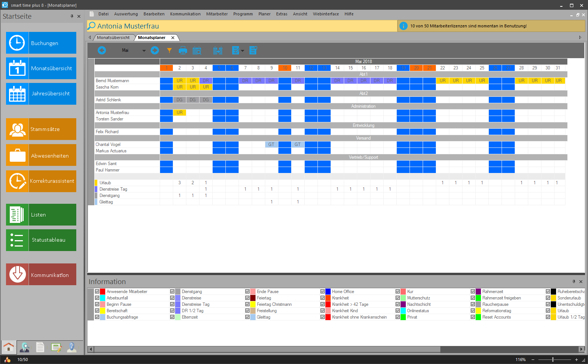Screen dimensions: 588x364
Task: Expand the edit note dropdown arrow
Action: (242, 51)
